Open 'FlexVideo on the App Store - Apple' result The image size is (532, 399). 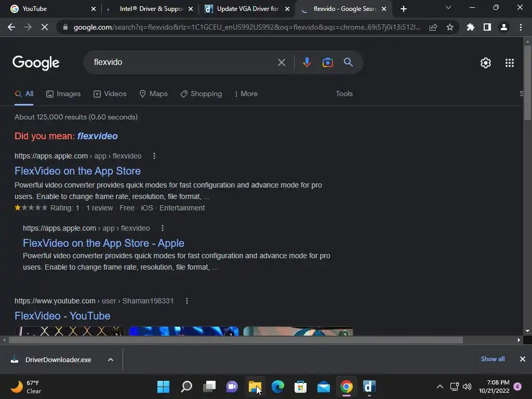click(103, 243)
